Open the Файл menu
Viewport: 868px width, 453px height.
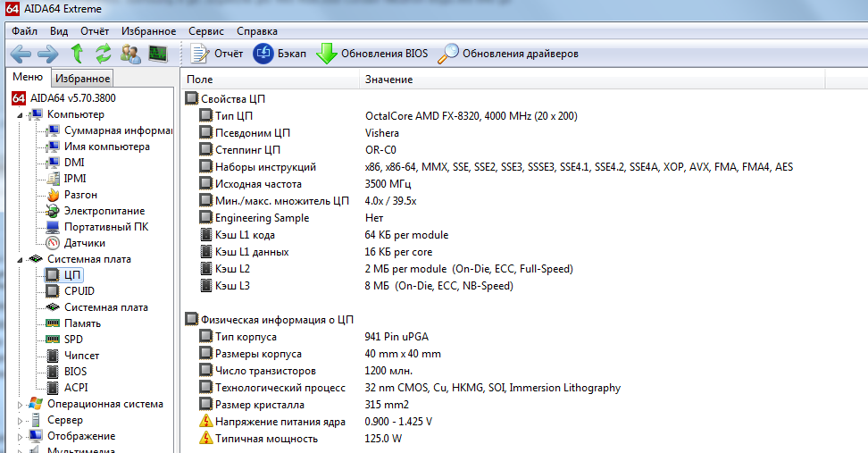(x=24, y=31)
